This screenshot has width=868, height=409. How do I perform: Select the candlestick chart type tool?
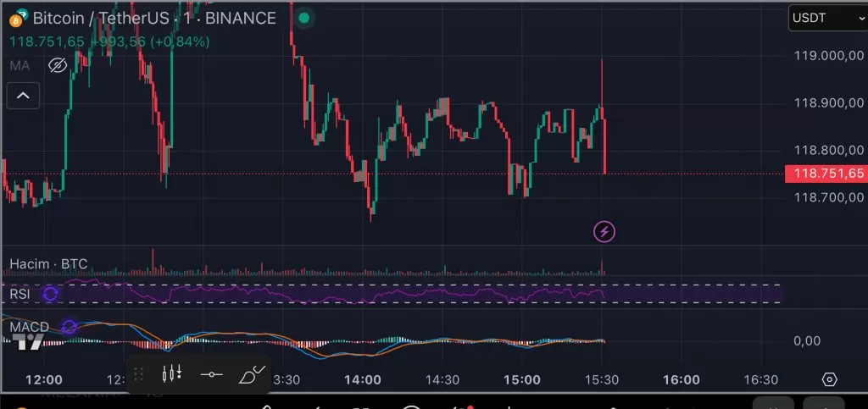pos(172,373)
